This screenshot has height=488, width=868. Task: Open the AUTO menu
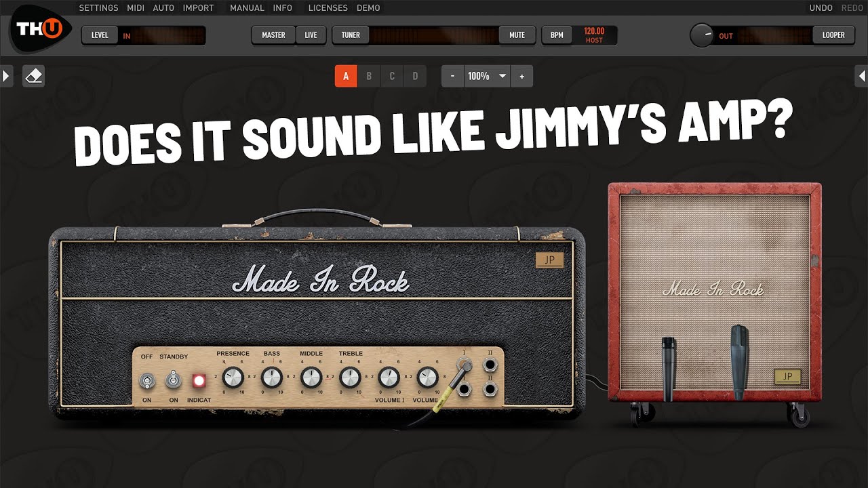163,8
